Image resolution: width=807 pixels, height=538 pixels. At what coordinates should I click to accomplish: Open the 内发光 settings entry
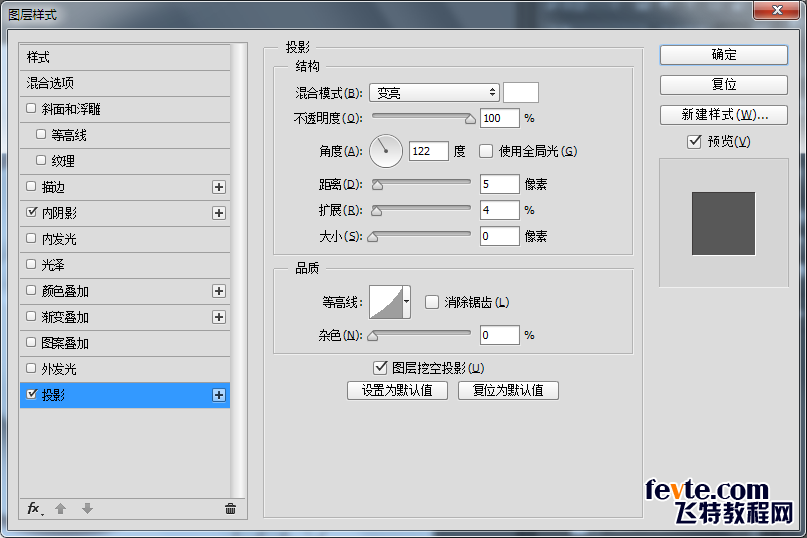tap(125, 239)
